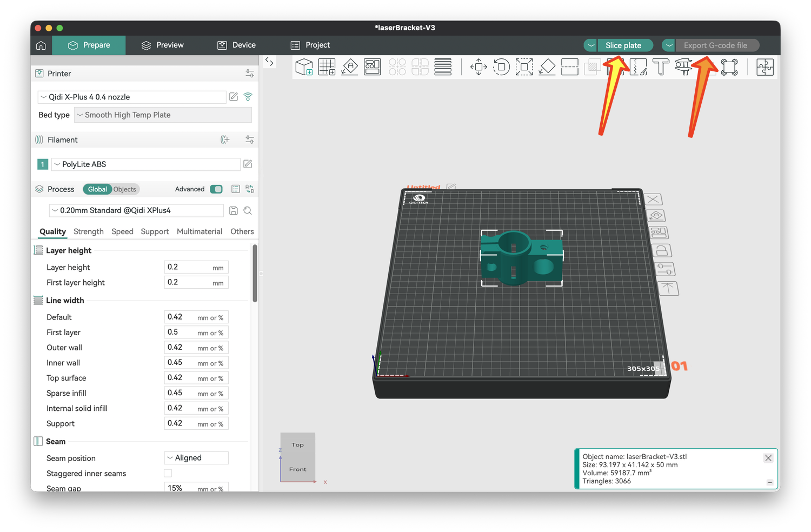Image resolution: width=811 pixels, height=532 pixels.
Task: Enable Staggered inner seams checkbox
Action: tap(168, 473)
